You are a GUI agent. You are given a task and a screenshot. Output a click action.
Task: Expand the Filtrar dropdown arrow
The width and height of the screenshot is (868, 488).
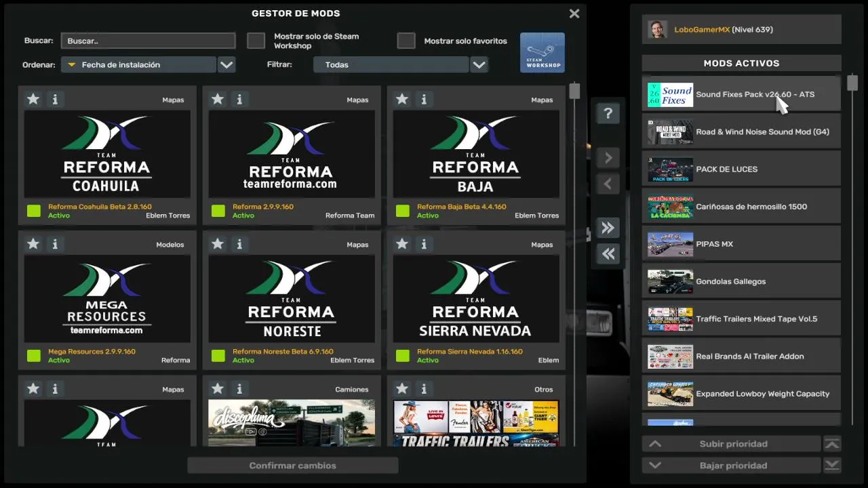(479, 65)
